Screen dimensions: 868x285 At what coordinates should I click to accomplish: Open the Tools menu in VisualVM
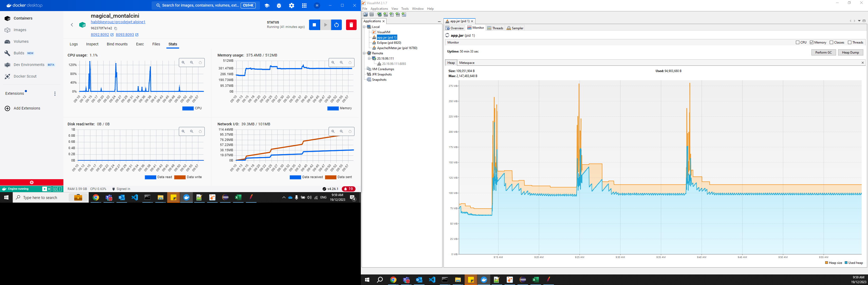[x=405, y=9]
